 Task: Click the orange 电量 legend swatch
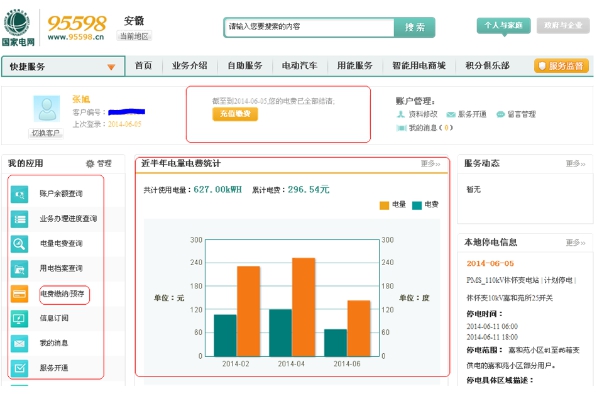(384, 206)
